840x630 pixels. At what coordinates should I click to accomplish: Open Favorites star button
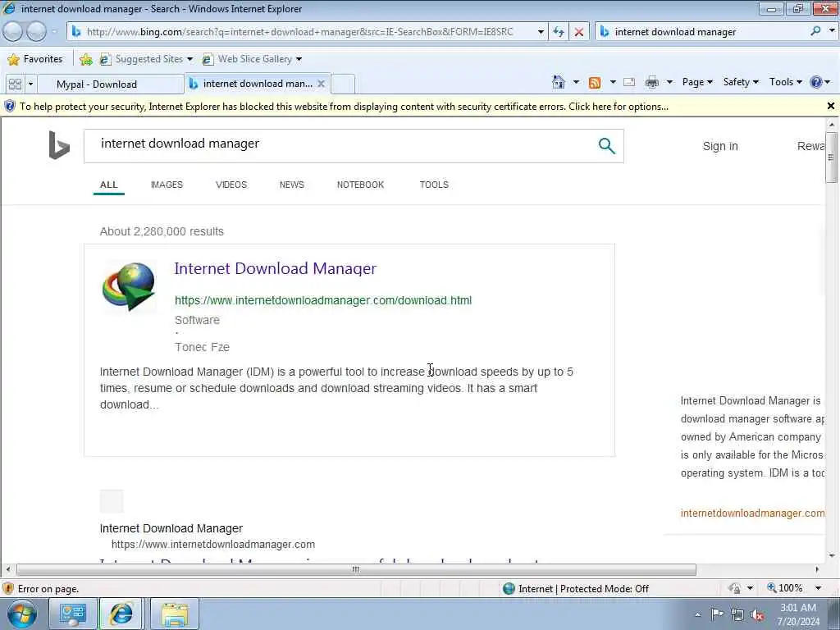click(35, 59)
